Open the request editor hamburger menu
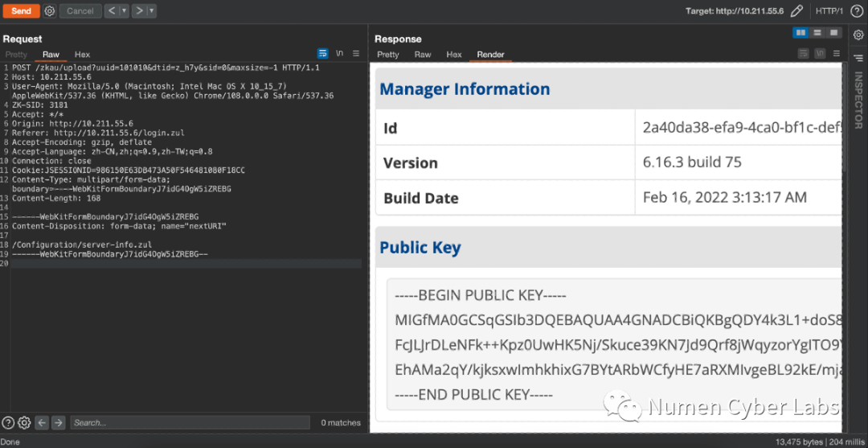 [x=356, y=54]
